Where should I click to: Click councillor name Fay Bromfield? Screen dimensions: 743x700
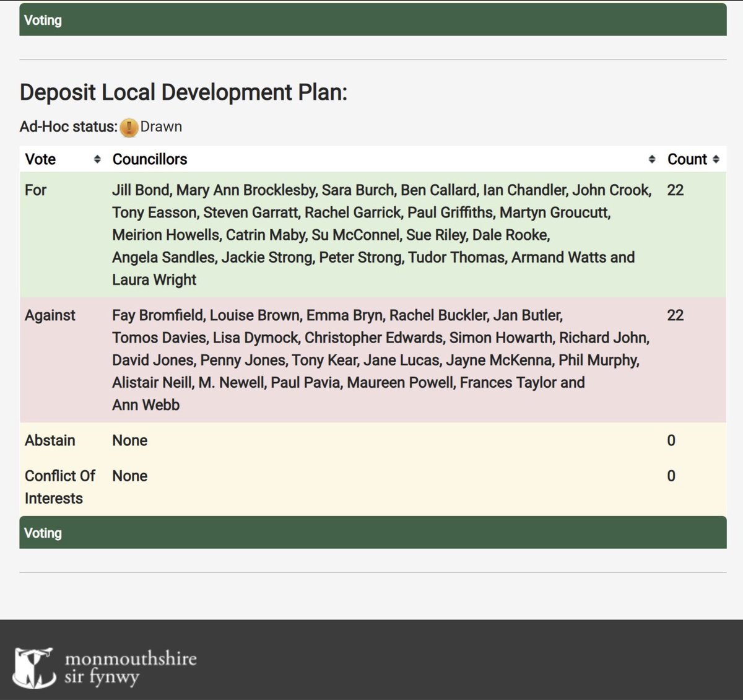(x=158, y=315)
